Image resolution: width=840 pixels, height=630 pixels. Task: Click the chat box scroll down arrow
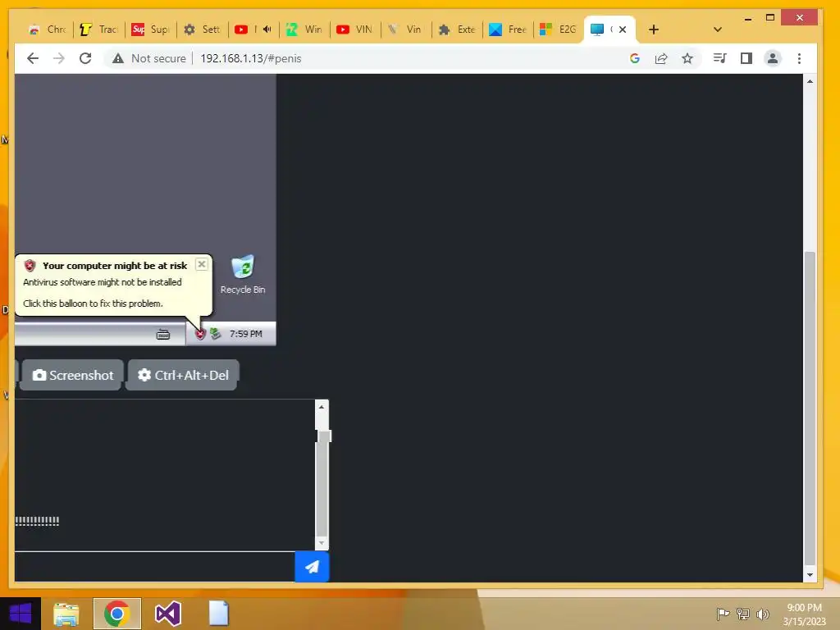point(322,543)
